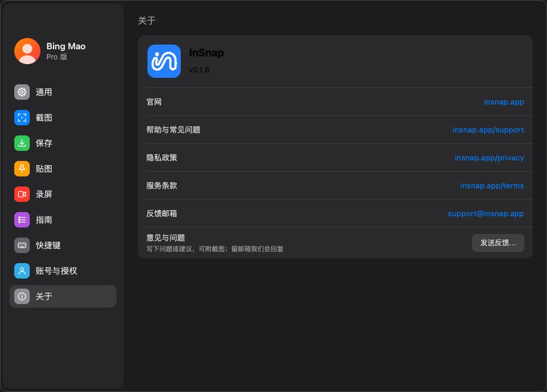The height and width of the screenshot is (392, 547).
Task: Click version number v0.1.6
Action: coord(199,70)
